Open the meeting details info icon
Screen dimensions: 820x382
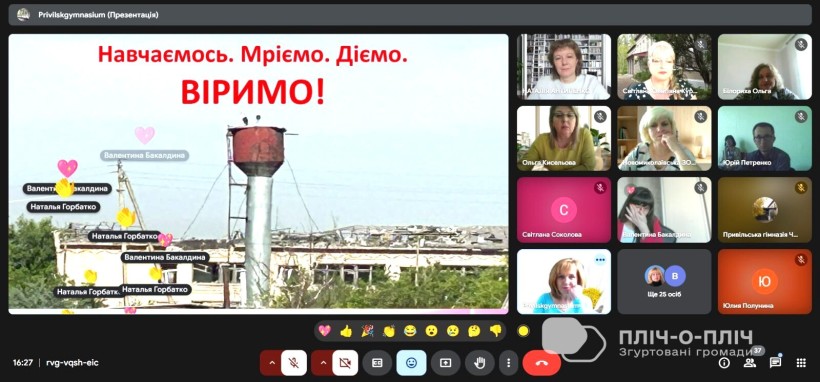724,363
